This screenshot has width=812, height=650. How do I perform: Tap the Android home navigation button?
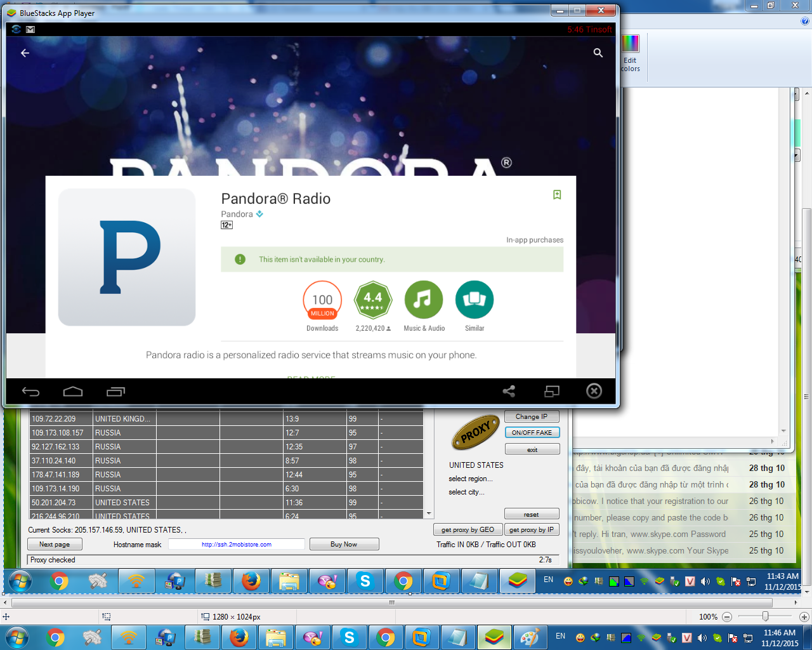[73, 392]
